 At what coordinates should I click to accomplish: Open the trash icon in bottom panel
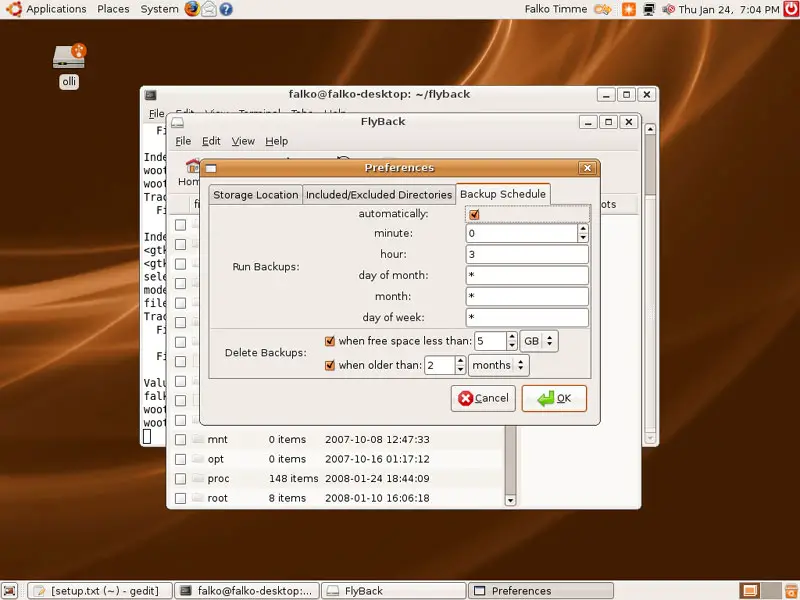(x=791, y=591)
